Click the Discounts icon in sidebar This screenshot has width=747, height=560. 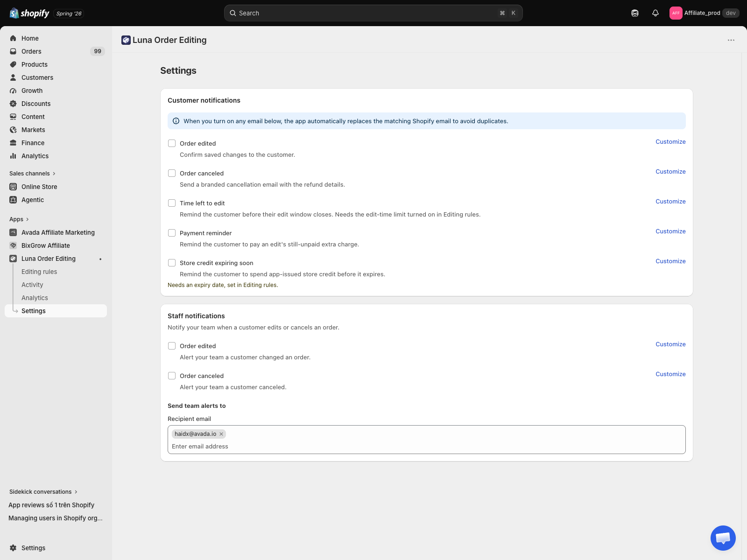coord(13,104)
